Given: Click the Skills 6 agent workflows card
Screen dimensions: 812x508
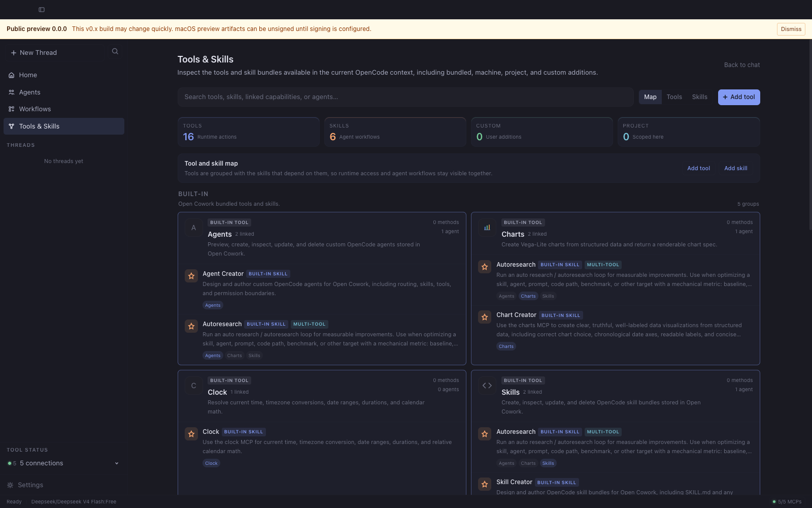Looking at the screenshot, I should pos(395,132).
